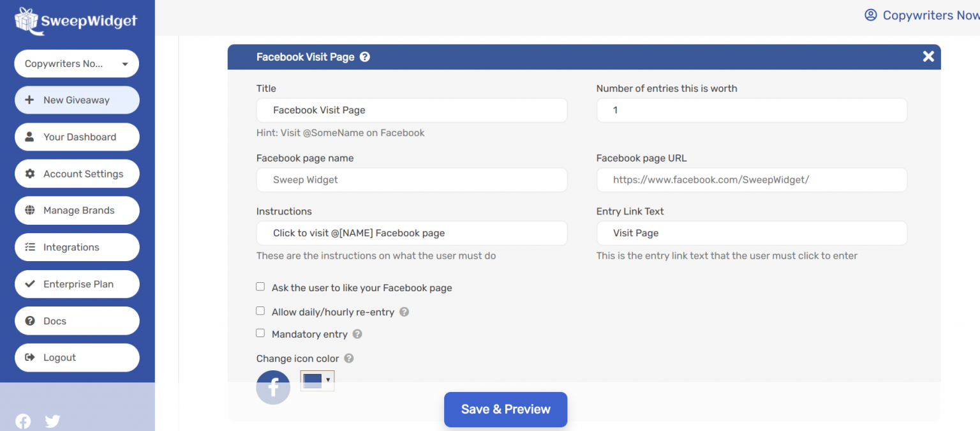Click the large Facebook icon preview circle
Screen dimensions: 980x431
point(273,387)
